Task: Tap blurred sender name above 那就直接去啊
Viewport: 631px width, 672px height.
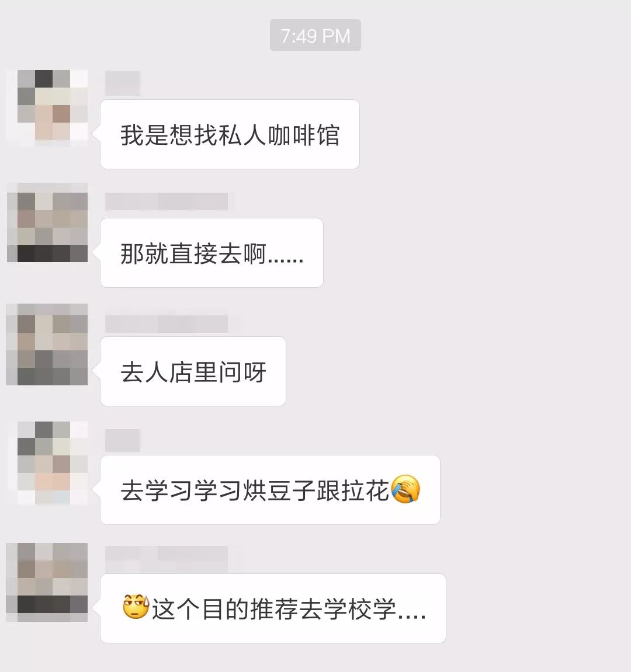Action: tap(167, 201)
